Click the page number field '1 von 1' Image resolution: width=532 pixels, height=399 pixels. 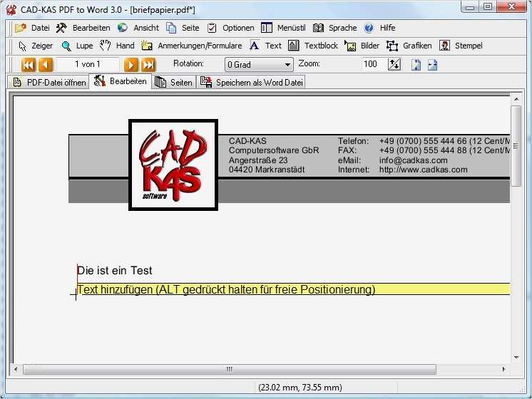88,64
